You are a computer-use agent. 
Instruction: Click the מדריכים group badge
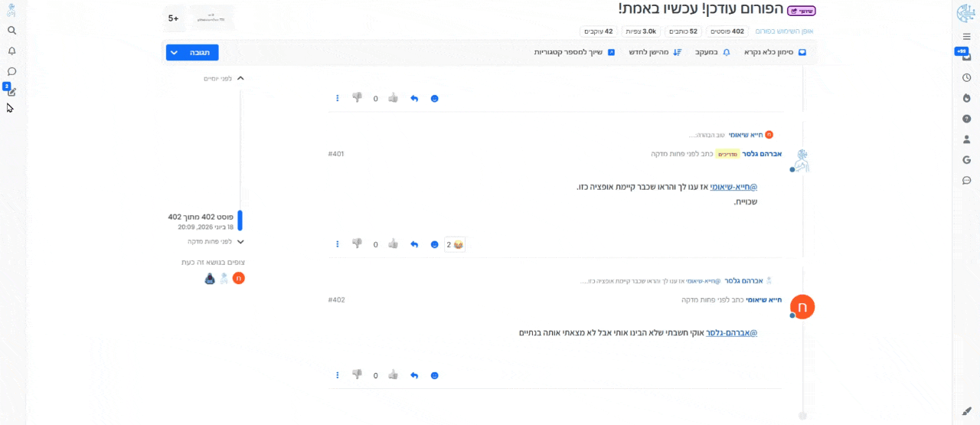coord(727,154)
